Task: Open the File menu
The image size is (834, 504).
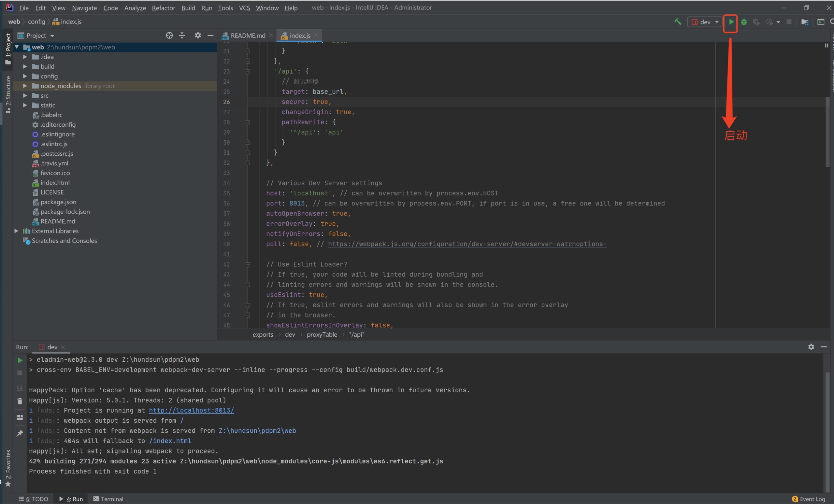Action: [24, 8]
